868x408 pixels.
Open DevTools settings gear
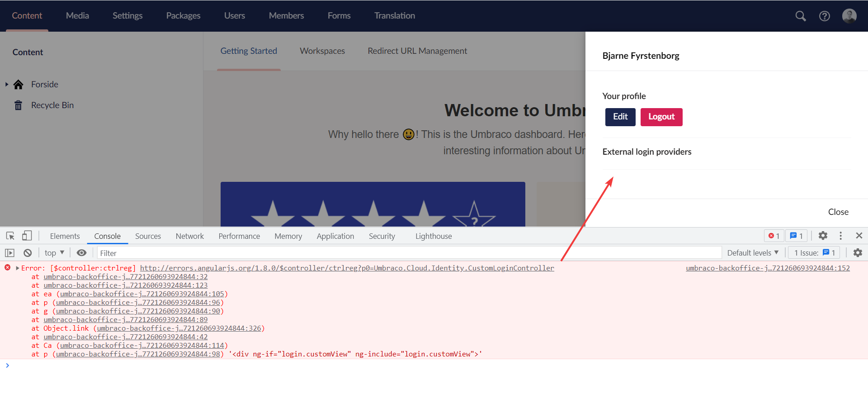click(x=822, y=236)
